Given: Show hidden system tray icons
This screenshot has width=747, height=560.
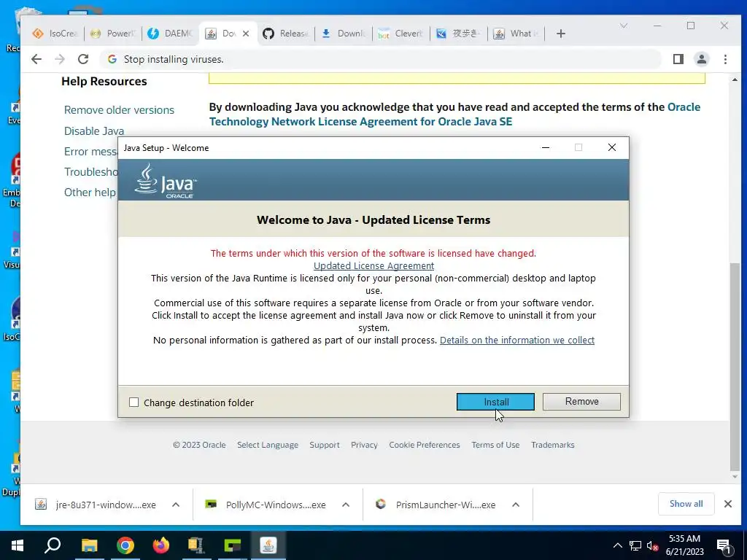Looking at the screenshot, I should coord(617,545).
